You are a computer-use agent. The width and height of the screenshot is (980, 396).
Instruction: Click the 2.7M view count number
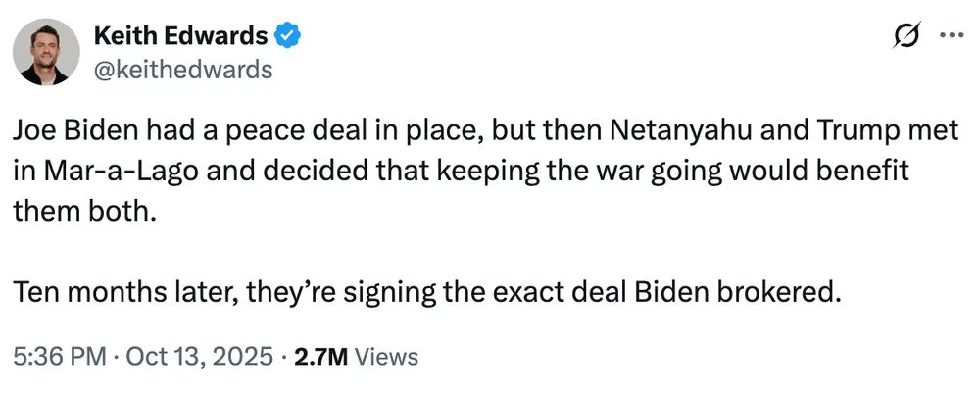coord(320,356)
